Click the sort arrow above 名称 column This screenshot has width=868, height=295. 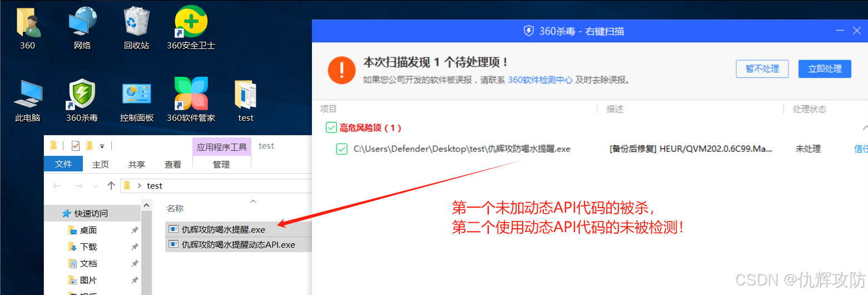(253, 201)
